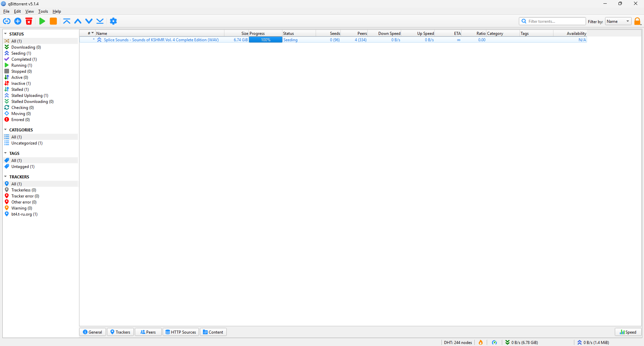Click the 100% progress bar of torrent
The height and width of the screenshot is (346, 644).
click(266, 40)
